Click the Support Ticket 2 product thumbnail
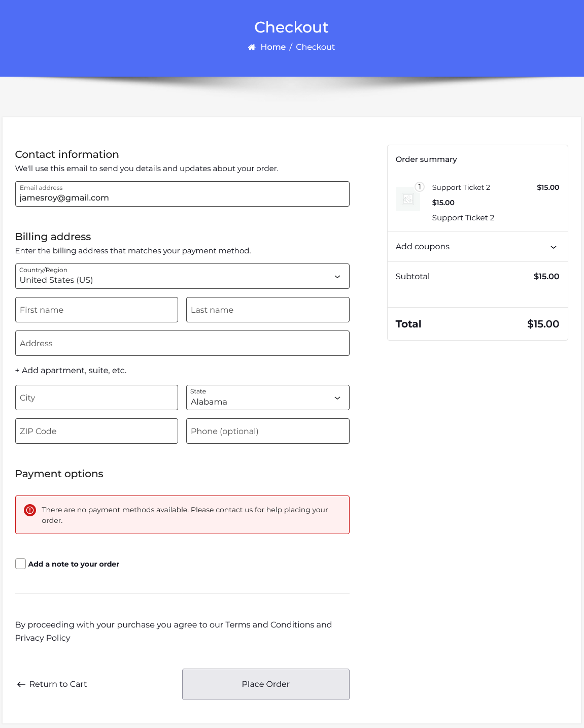This screenshot has width=584, height=728. pos(407,199)
